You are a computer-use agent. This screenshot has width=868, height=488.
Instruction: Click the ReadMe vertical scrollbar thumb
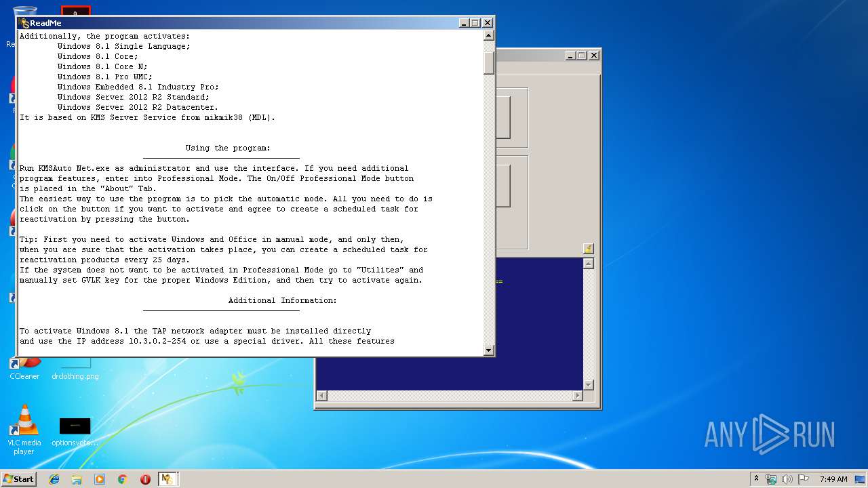[x=488, y=62]
